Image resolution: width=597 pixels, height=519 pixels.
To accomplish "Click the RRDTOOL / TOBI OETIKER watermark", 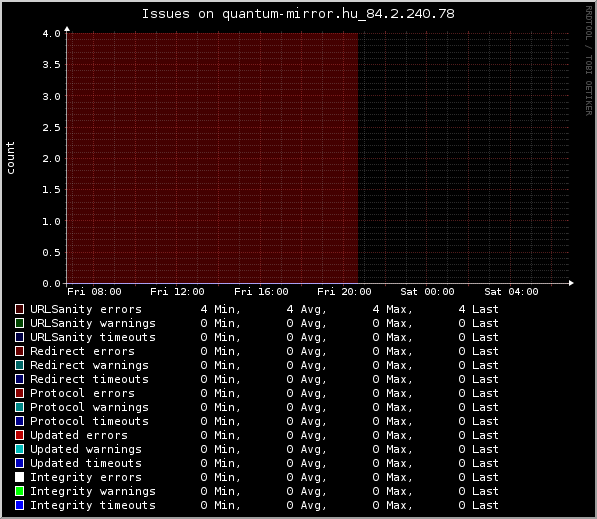I will 589,61.
